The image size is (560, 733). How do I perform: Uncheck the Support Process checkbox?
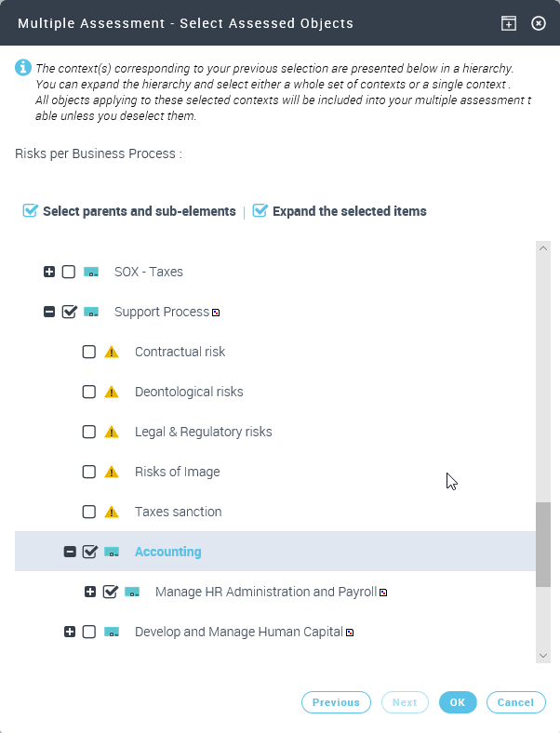[69, 312]
